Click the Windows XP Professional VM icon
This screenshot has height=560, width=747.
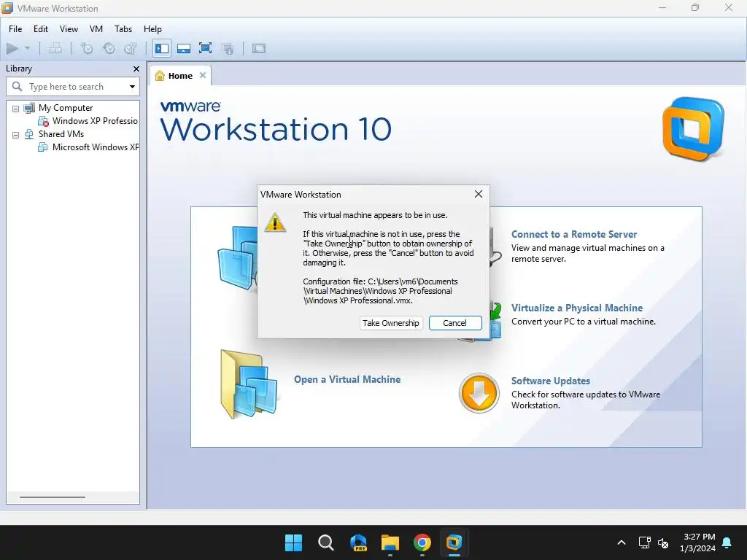(x=43, y=122)
